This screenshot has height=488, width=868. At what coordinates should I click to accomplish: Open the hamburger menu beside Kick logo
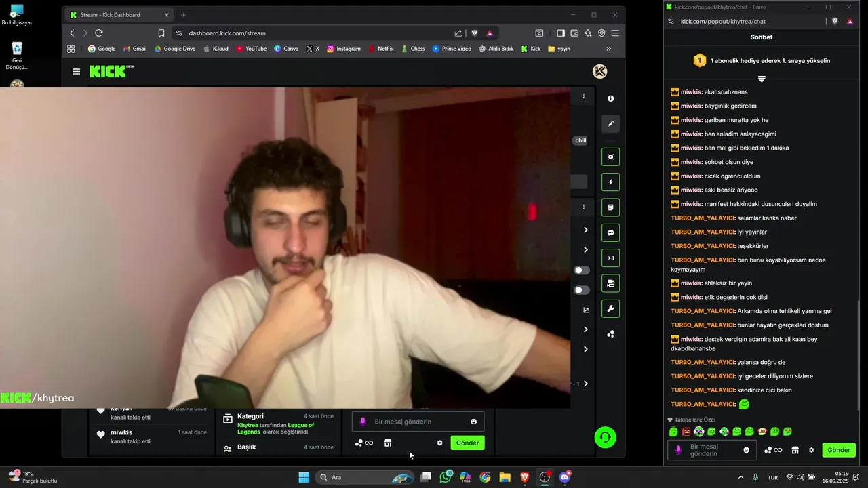[76, 72]
